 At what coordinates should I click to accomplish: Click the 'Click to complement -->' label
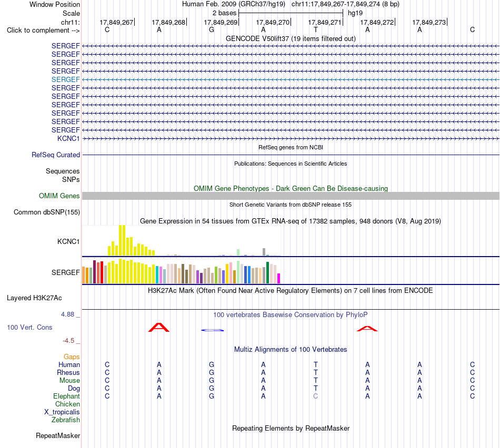click(x=43, y=30)
